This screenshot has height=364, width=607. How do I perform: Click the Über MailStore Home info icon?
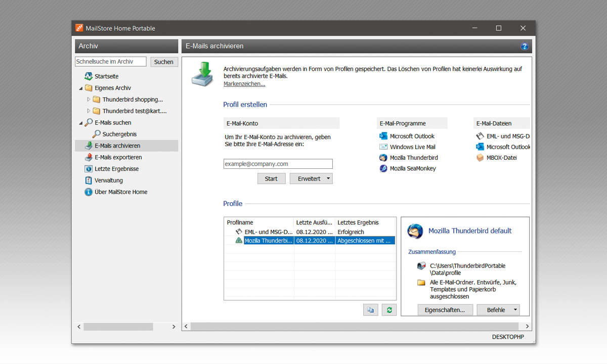click(x=89, y=192)
